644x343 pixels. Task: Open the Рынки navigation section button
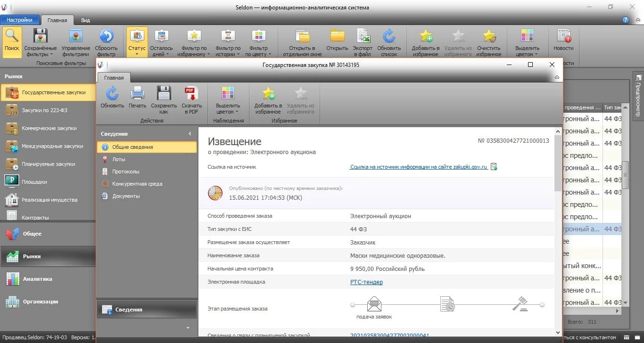[x=48, y=256]
